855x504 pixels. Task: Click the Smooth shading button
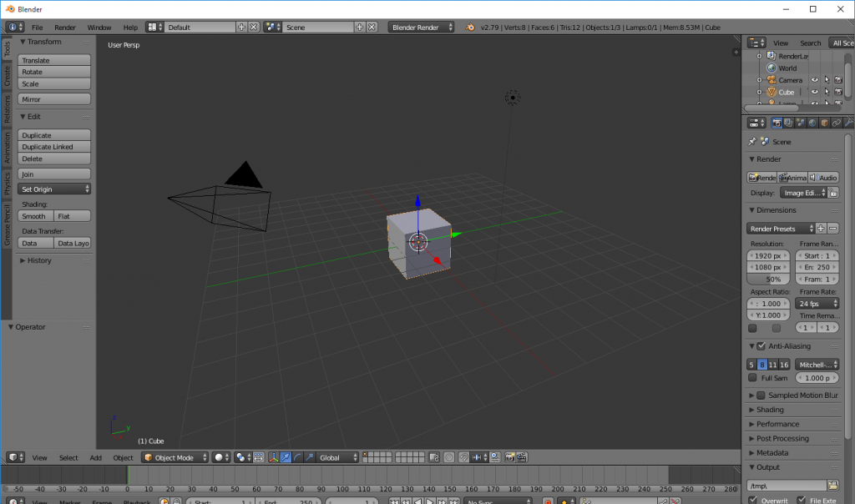pos(36,216)
